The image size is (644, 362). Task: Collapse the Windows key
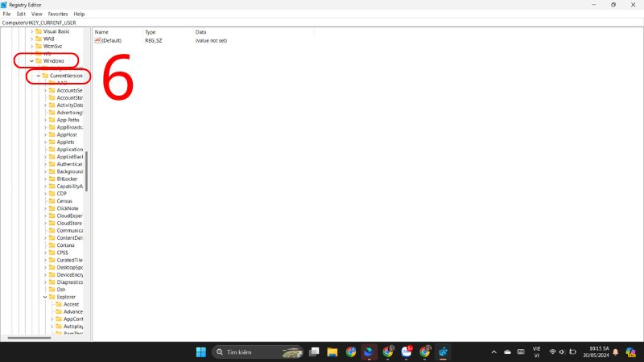31,61
